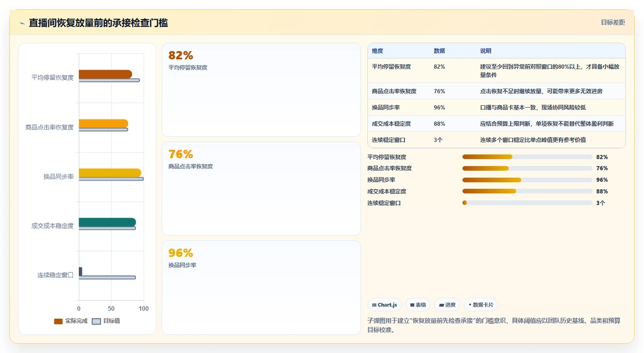Click the 平均停留恢复度 axis label in the chart
Image resolution: width=644 pixels, height=353 pixels.
(x=52, y=77)
